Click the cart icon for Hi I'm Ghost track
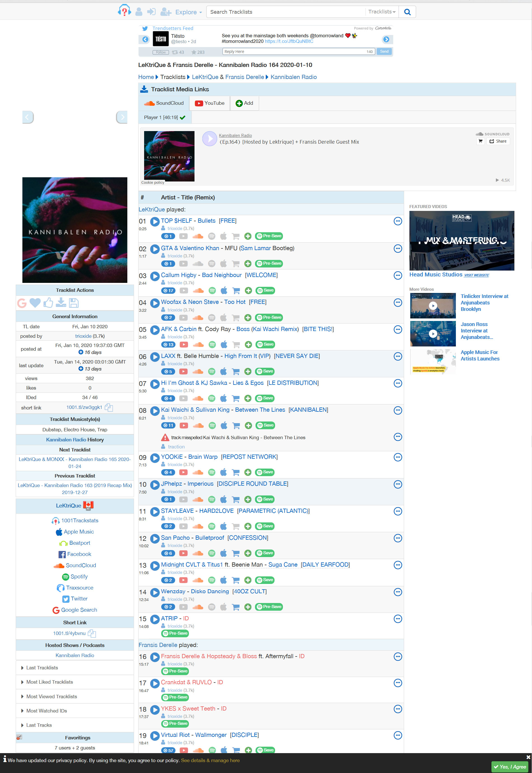Viewport: 532px width, 773px height. click(x=236, y=398)
